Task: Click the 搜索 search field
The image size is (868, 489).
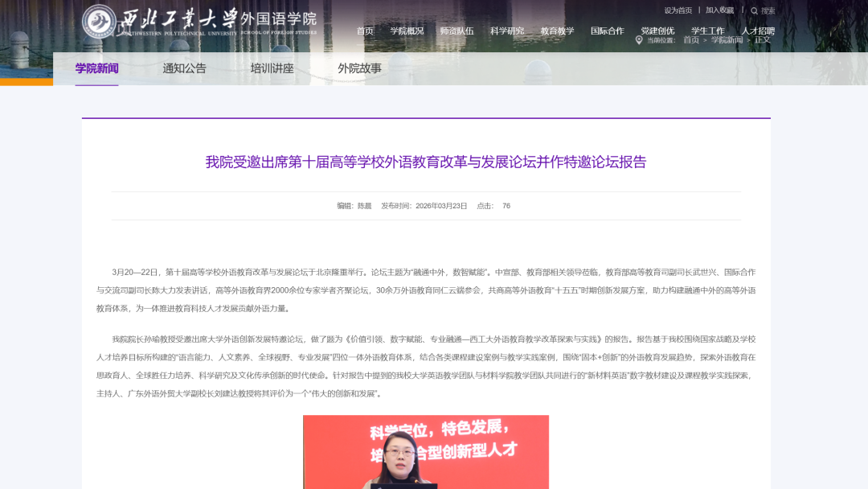Action: pos(768,10)
